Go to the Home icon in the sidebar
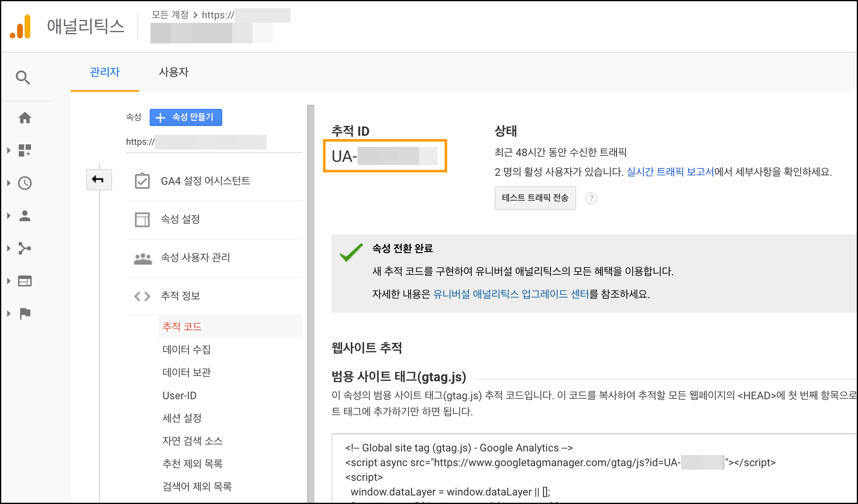 coord(25,118)
